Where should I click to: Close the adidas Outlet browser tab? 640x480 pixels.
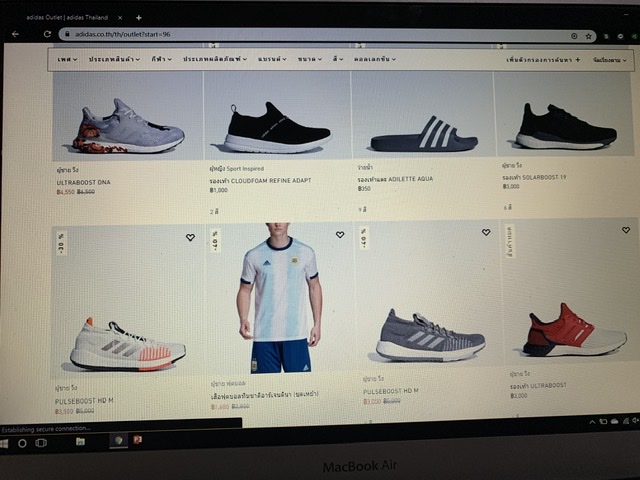(x=120, y=18)
